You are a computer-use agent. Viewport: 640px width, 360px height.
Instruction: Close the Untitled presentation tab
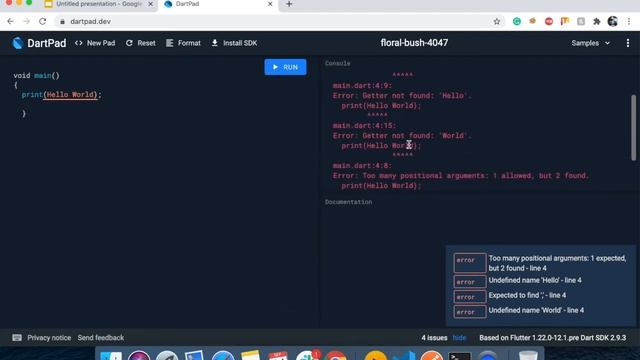pyautogui.click(x=150, y=4)
